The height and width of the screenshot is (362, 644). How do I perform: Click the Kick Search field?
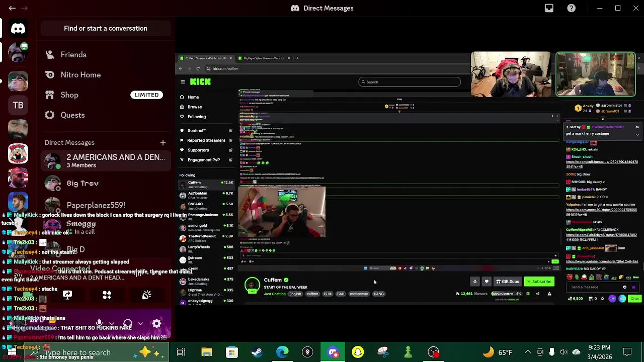point(410,82)
